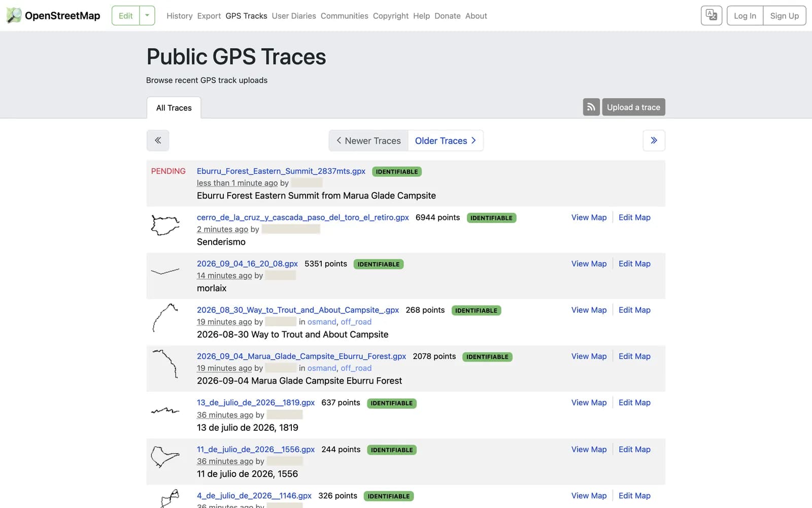Click the Edit button
Image resolution: width=812 pixels, height=508 pixels.
pyautogui.click(x=125, y=16)
